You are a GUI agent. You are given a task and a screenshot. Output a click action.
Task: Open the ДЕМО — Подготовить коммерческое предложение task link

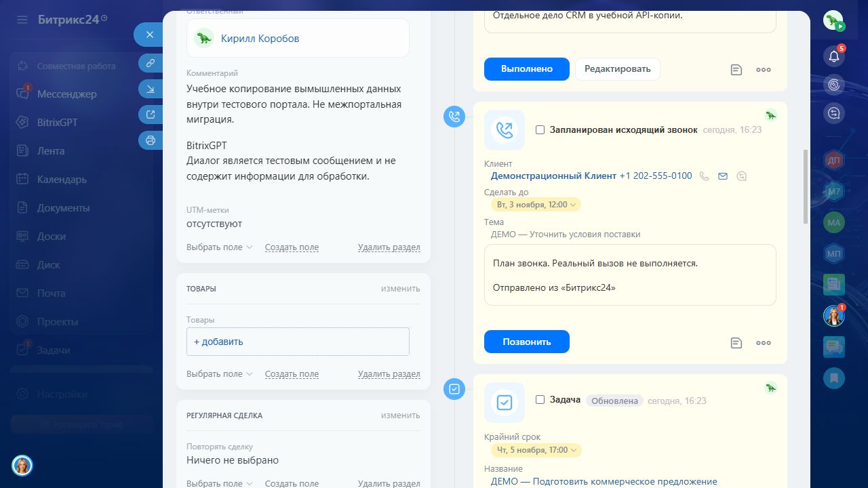point(604,482)
